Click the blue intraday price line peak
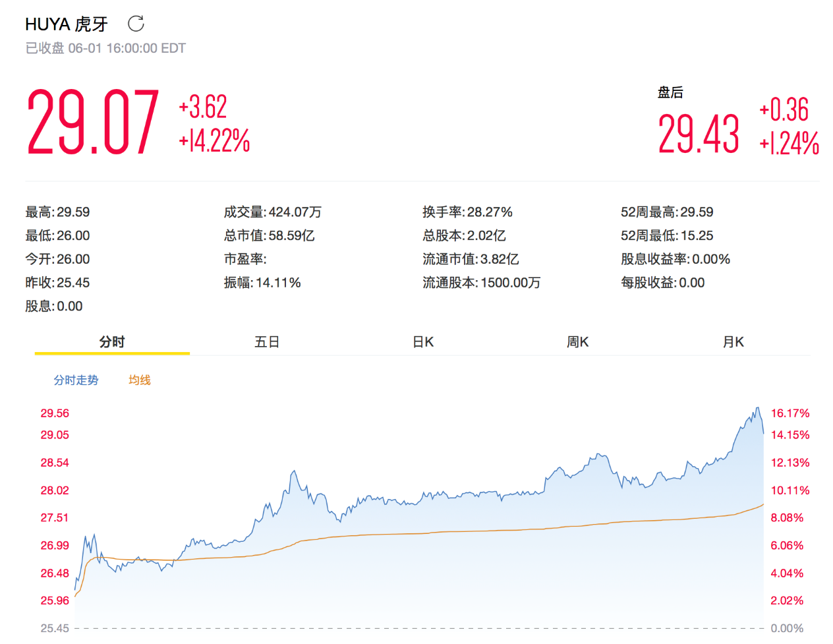The image size is (833, 644). point(758,408)
